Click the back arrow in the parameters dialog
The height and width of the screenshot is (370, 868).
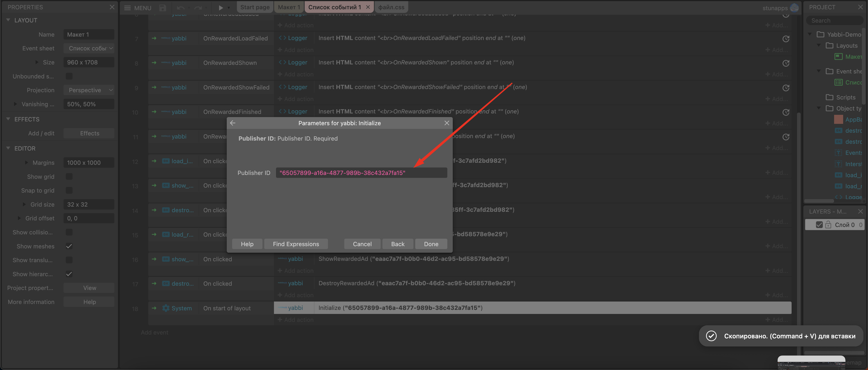tap(233, 123)
